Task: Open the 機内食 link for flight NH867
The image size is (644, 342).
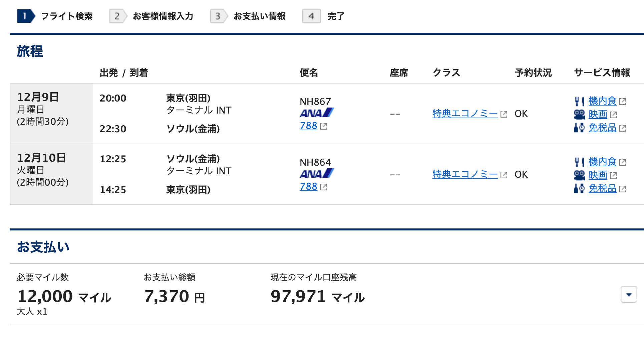Action: click(602, 101)
